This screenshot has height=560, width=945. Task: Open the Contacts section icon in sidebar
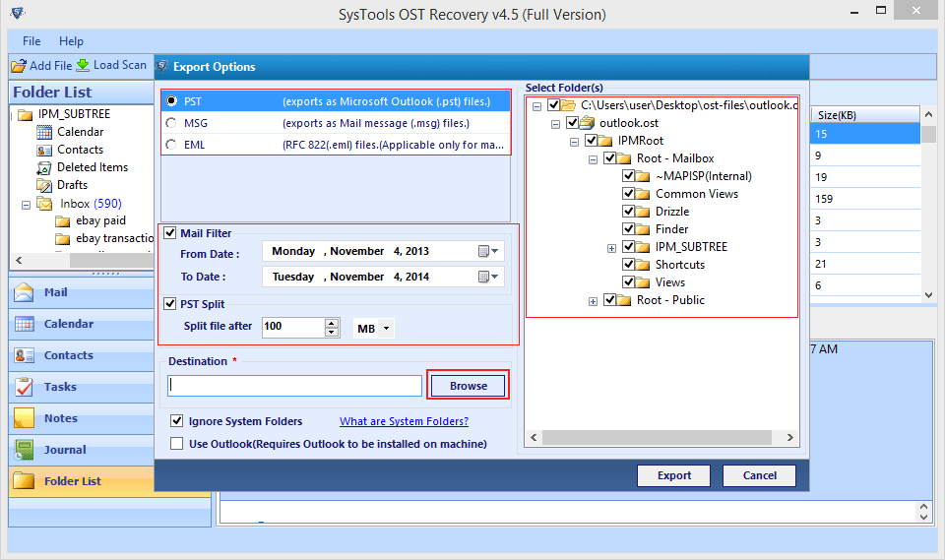pos(24,355)
